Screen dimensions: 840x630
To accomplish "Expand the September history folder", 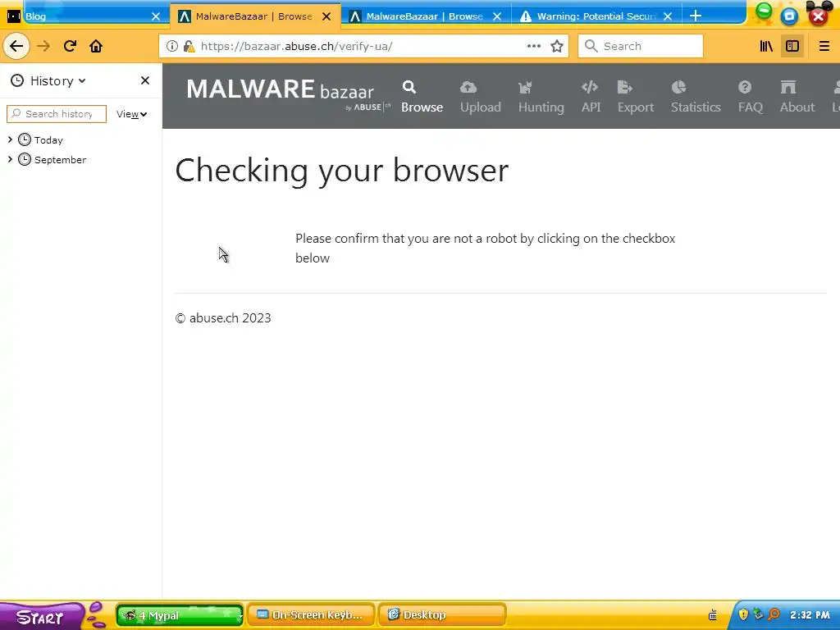I will tap(10, 160).
